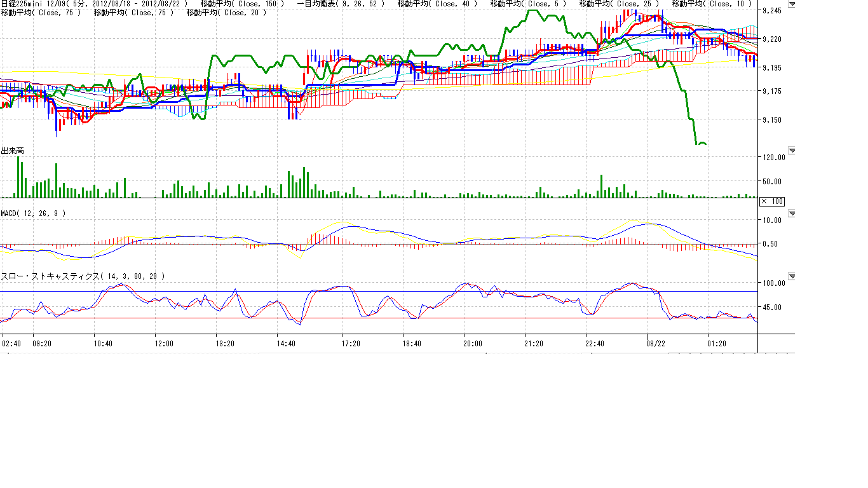
Task: Click the 一目均衡表 (9, 26, 52) indicator label
Action: coord(341,4)
